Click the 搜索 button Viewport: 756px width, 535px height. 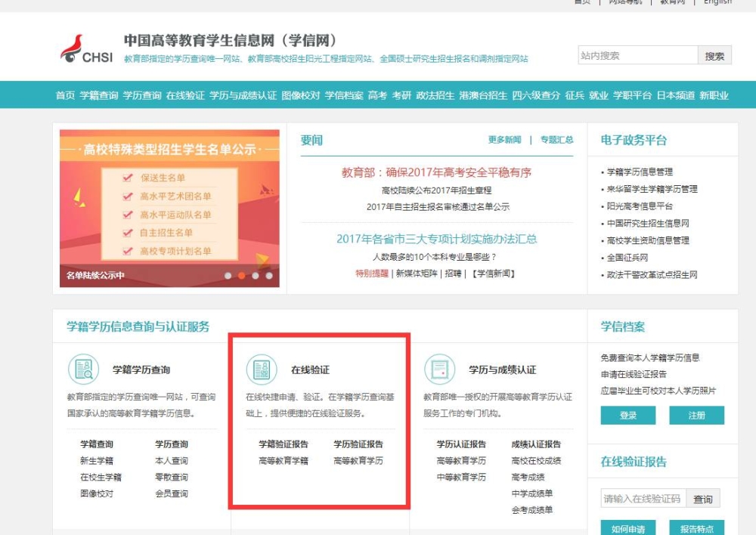pyautogui.click(x=714, y=55)
